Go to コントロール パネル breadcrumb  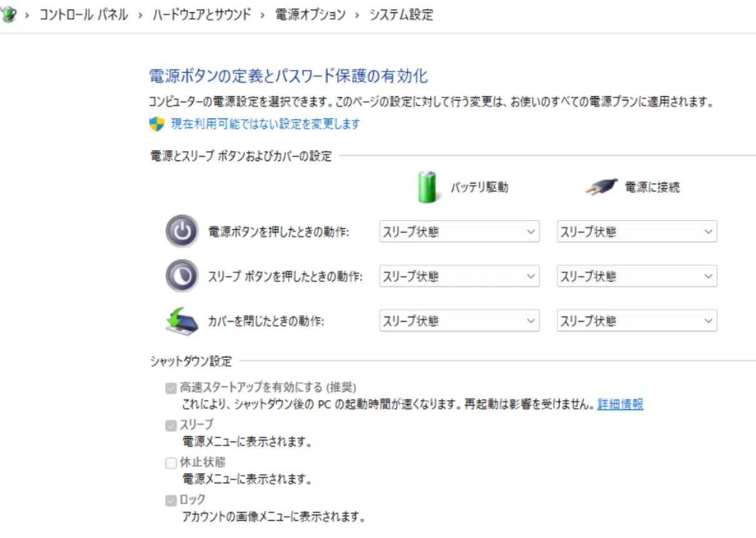[x=84, y=14]
